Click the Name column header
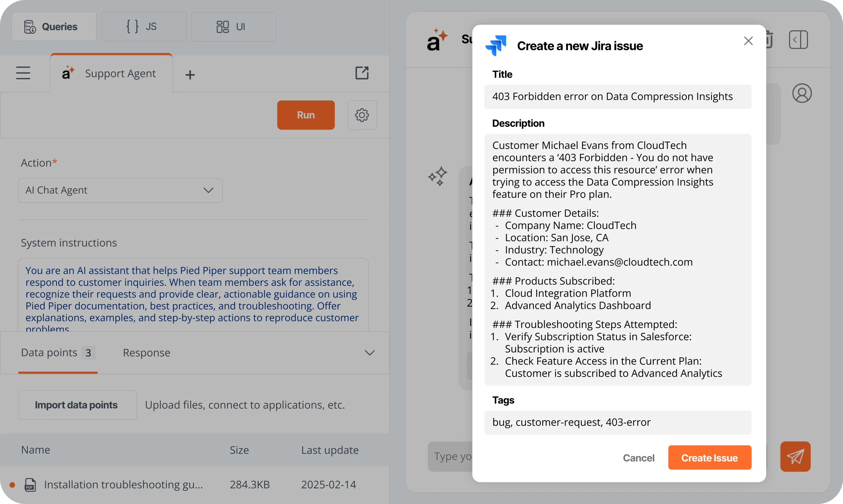 pos(36,450)
